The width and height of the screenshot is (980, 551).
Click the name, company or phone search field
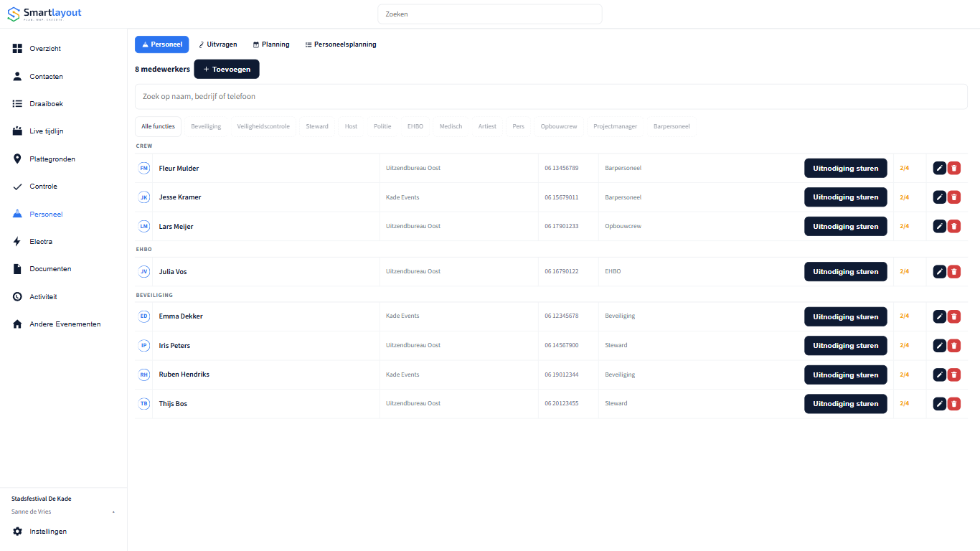[551, 96]
